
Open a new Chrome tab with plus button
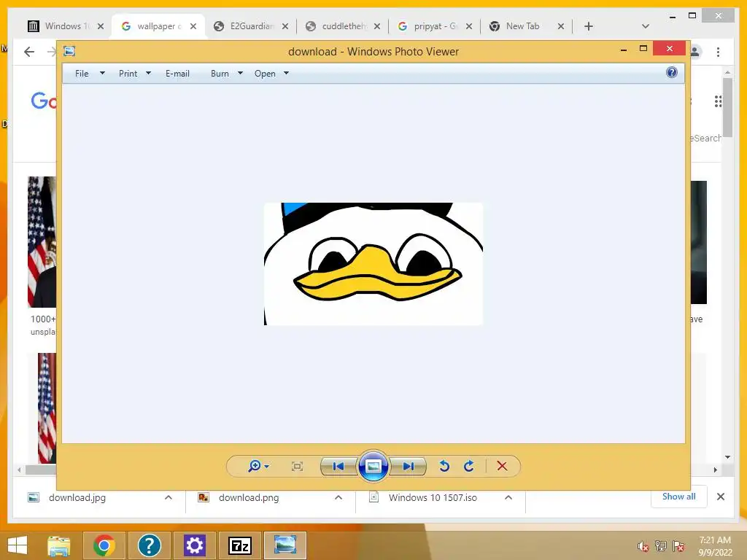[x=589, y=26]
